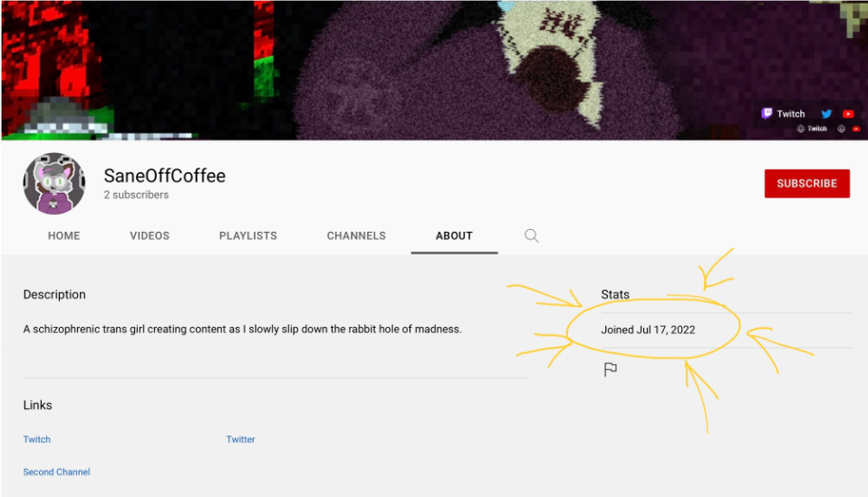Click the Twitter bird icon in banner

(x=826, y=114)
